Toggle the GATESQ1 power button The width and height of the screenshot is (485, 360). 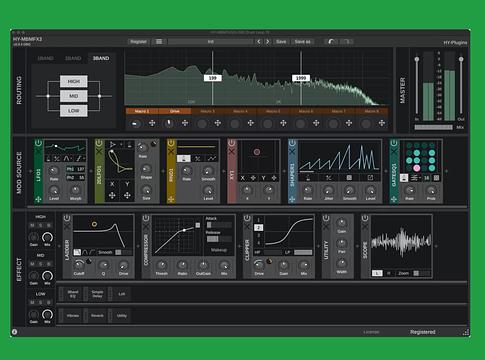[394, 143]
